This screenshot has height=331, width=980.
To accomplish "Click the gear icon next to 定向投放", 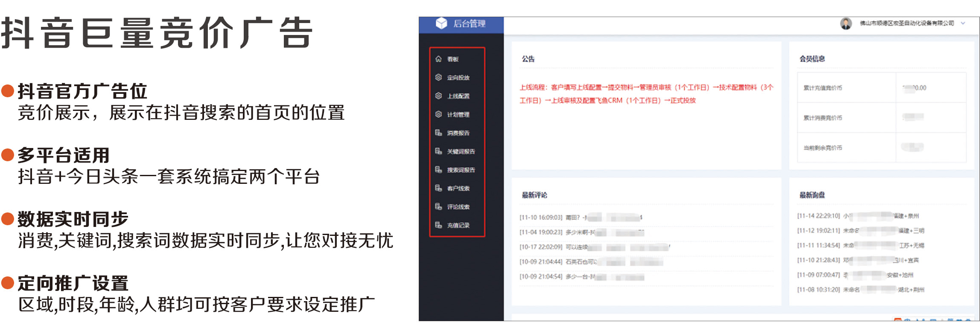I will (x=438, y=77).
